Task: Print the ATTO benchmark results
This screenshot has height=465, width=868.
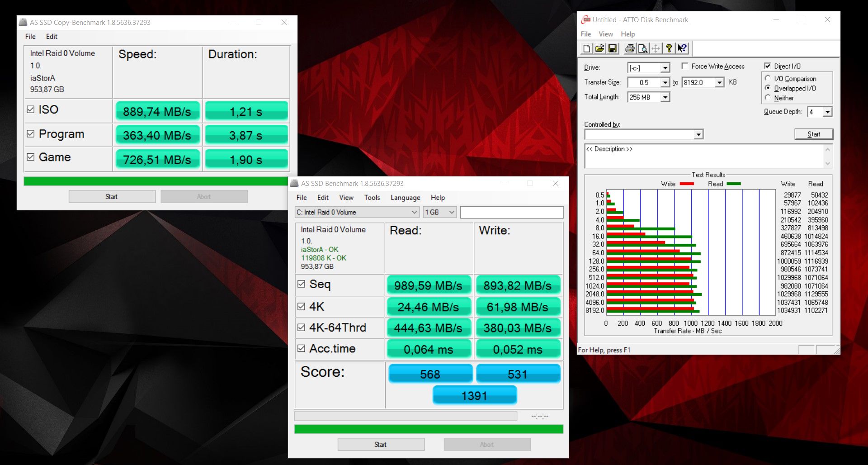Action: point(629,48)
